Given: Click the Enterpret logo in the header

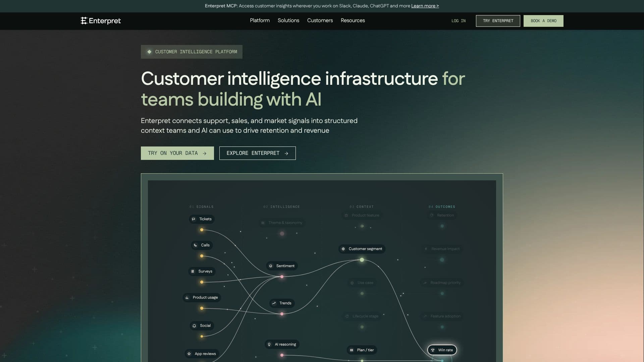Looking at the screenshot, I should point(101,21).
